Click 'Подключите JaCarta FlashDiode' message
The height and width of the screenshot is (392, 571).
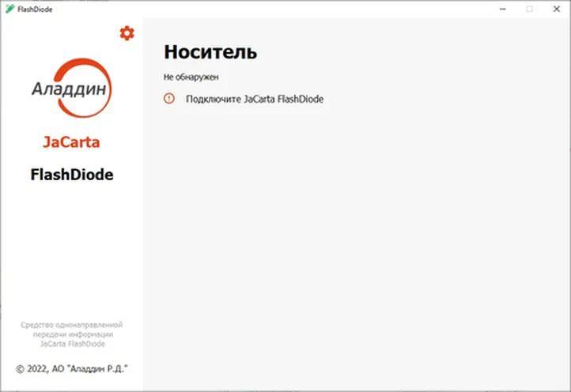pos(255,99)
